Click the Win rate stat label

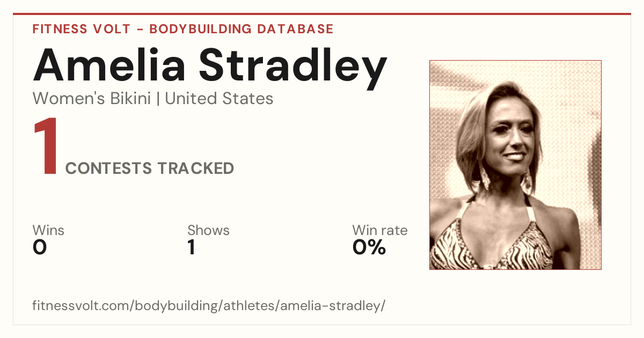click(x=380, y=231)
